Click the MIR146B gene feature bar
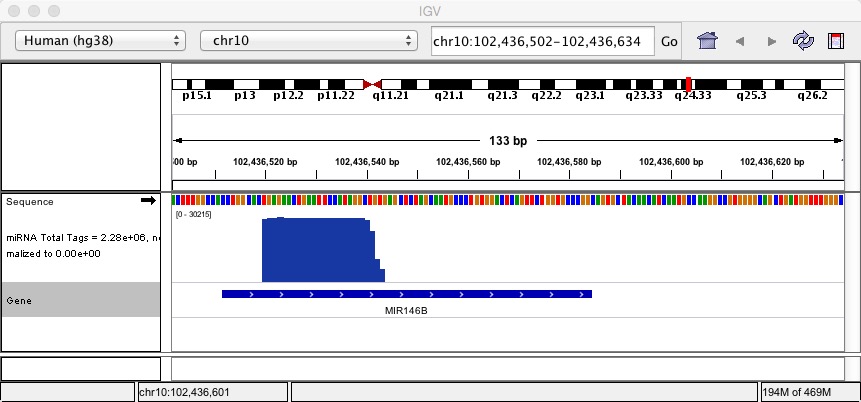 pos(406,294)
